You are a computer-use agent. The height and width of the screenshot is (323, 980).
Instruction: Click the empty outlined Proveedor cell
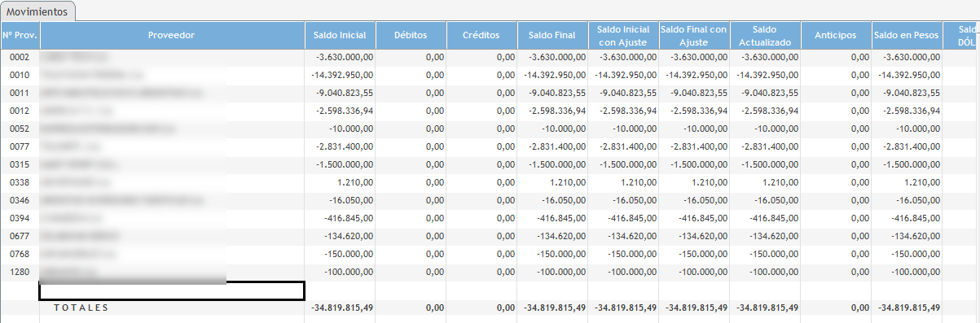[x=172, y=290]
